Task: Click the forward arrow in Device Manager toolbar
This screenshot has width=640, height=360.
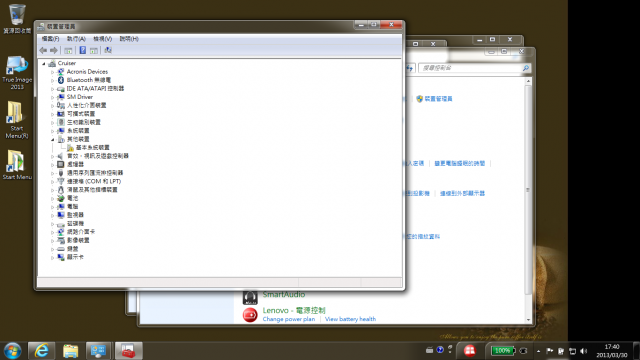Action: pos(53,50)
